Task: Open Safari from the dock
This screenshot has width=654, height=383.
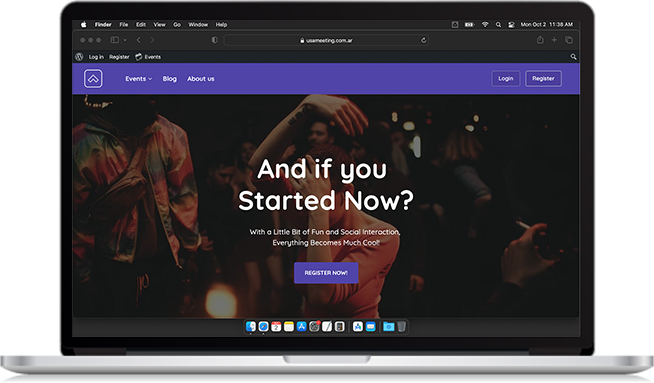Action: click(263, 326)
